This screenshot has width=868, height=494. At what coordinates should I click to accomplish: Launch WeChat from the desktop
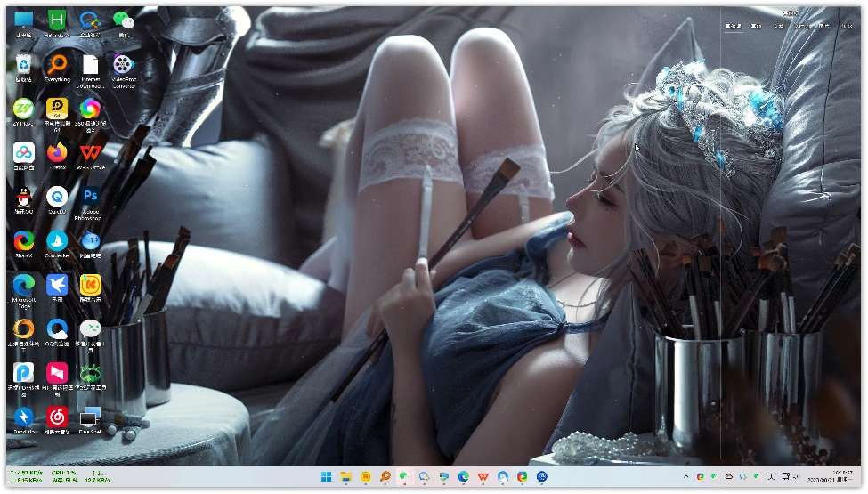tap(123, 20)
